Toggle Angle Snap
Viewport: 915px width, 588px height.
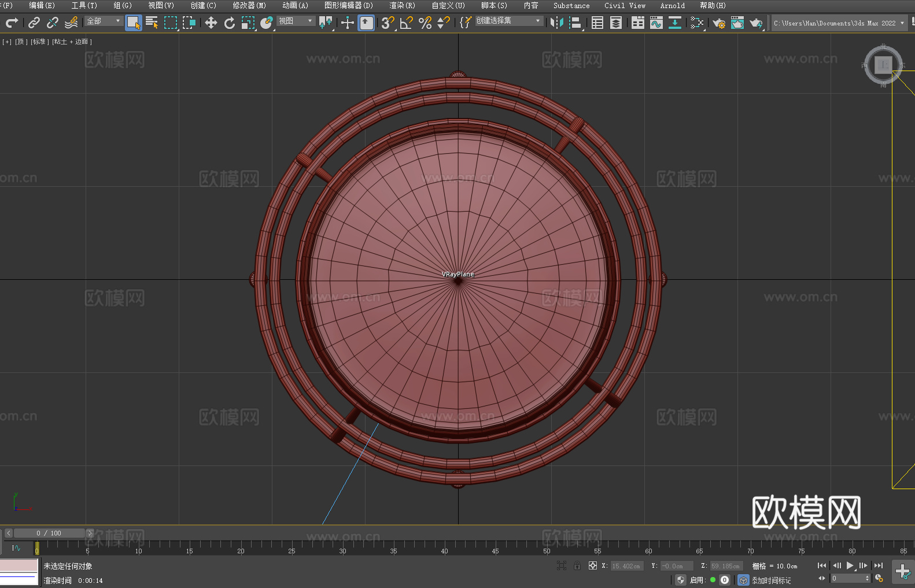tap(407, 23)
